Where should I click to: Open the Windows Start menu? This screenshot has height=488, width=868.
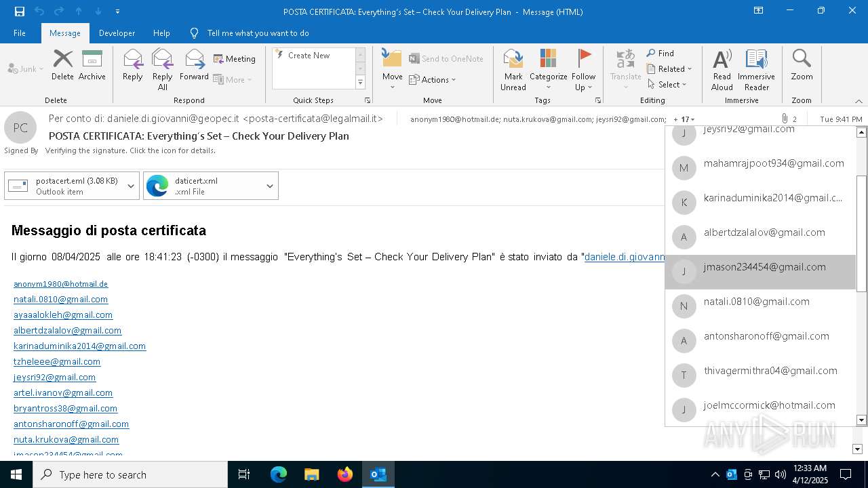16,474
